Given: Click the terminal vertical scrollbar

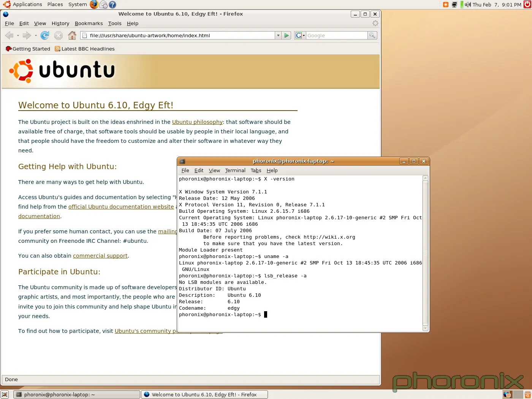Looking at the screenshot, I should (425, 253).
